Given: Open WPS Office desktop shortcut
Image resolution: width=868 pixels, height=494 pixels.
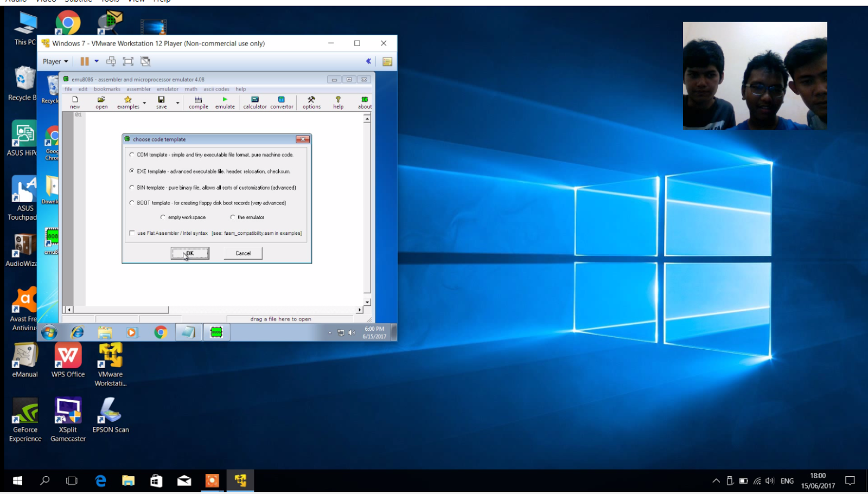Looking at the screenshot, I should (x=68, y=360).
